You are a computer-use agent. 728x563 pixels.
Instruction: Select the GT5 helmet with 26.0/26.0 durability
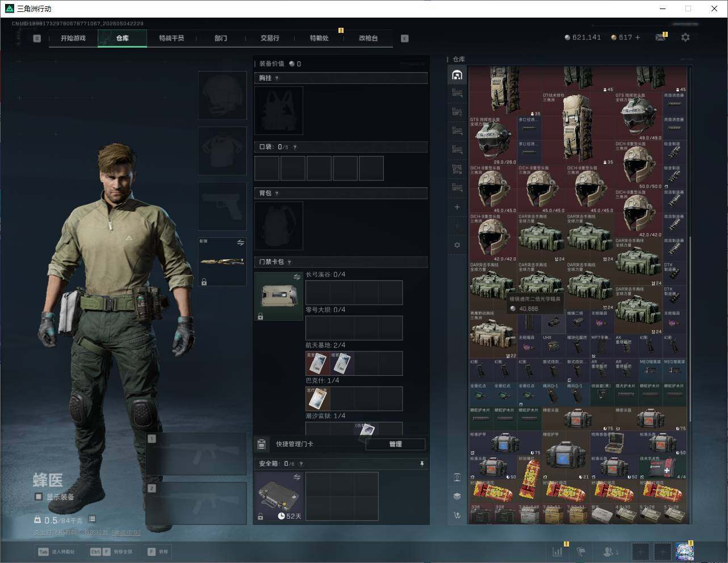(493, 141)
